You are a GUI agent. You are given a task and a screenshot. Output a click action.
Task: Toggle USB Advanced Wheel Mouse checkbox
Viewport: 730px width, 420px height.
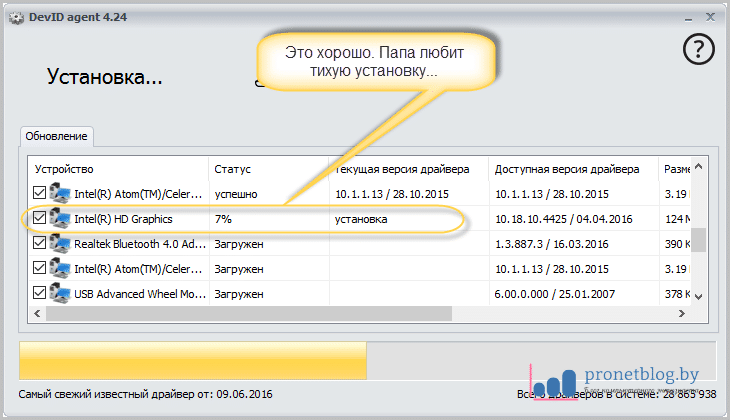point(40,294)
